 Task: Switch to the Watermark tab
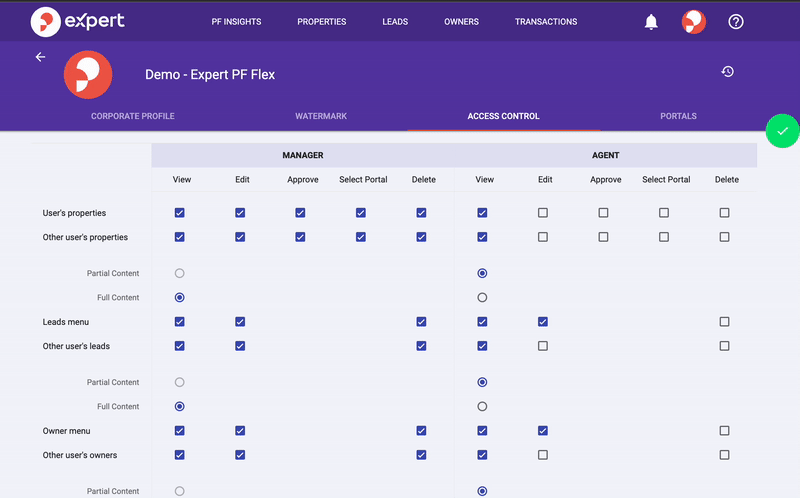tap(321, 116)
